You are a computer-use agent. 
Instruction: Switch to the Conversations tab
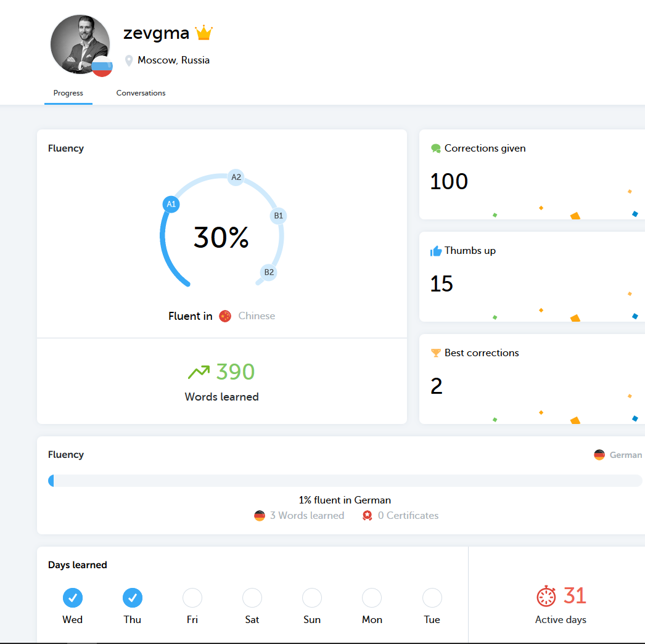[141, 93]
